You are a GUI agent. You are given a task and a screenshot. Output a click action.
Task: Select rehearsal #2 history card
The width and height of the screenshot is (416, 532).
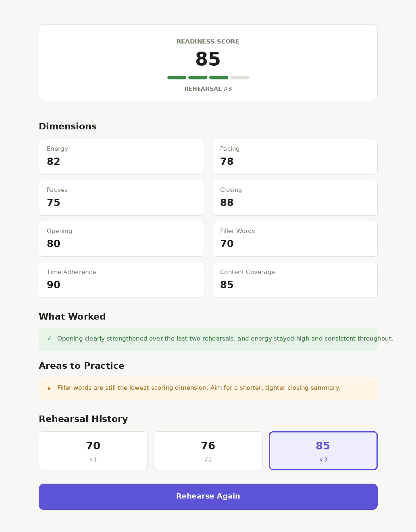(208, 451)
